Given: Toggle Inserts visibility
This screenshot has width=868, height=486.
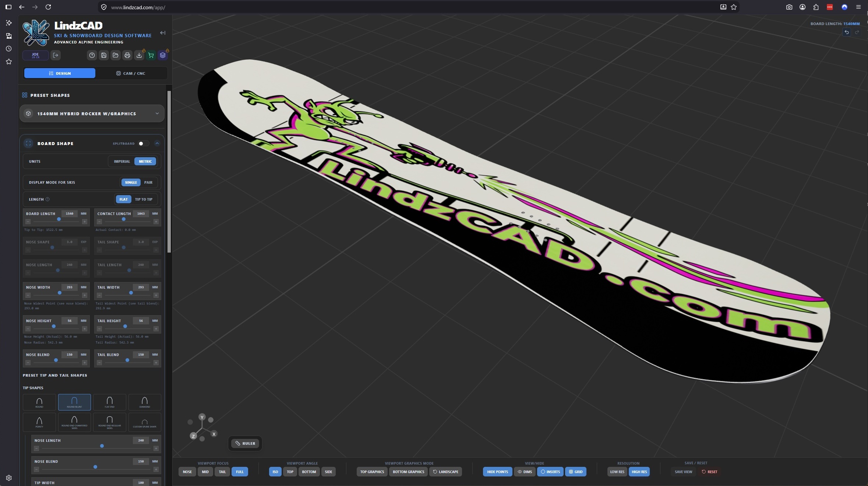Looking at the screenshot, I should coord(550,472).
